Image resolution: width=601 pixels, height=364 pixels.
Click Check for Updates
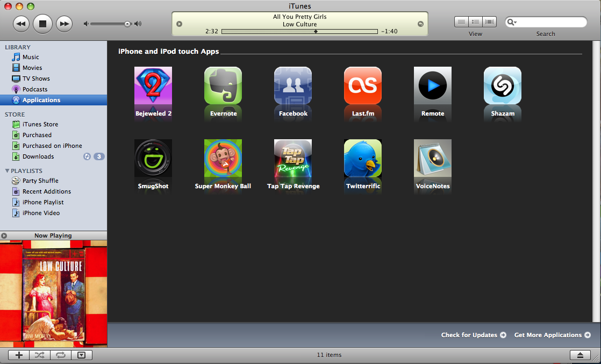click(x=474, y=335)
